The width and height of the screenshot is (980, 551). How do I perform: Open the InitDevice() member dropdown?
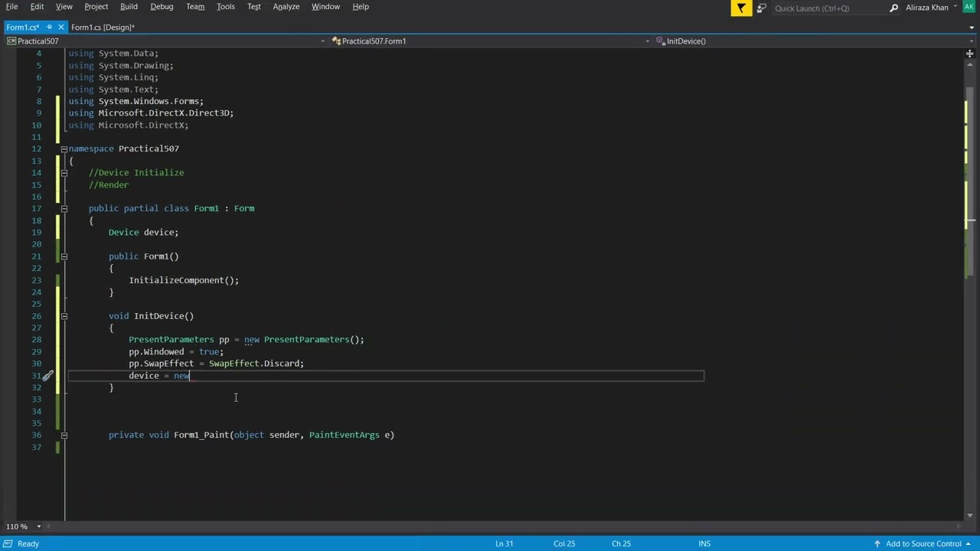[x=814, y=41]
